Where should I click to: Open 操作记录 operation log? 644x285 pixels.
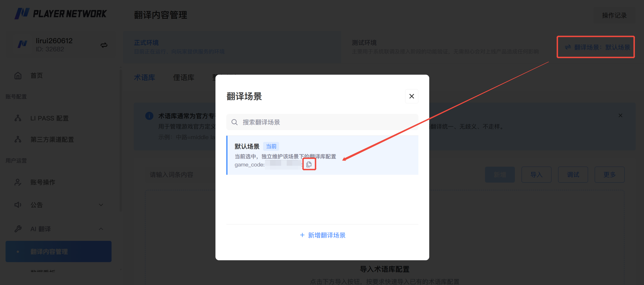614,15
